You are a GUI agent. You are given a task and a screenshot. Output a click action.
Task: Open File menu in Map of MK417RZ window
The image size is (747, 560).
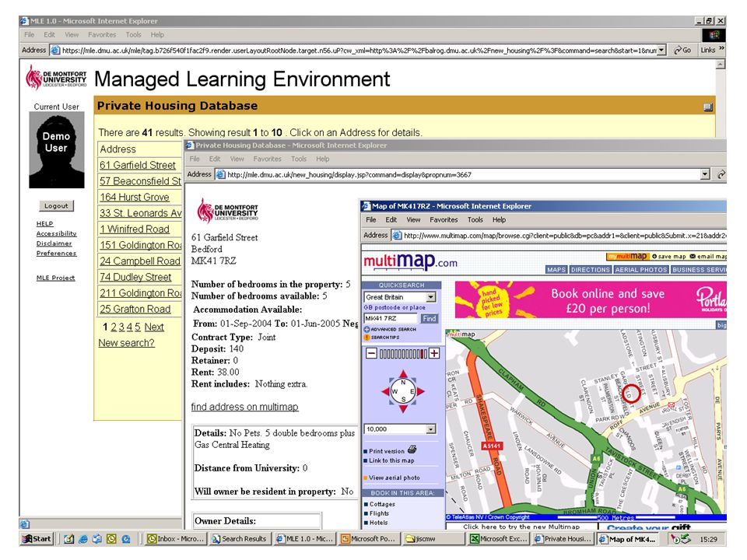370,219
